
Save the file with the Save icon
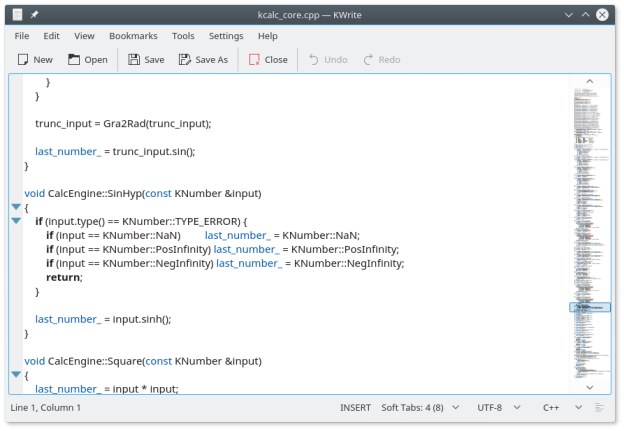pos(134,60)
